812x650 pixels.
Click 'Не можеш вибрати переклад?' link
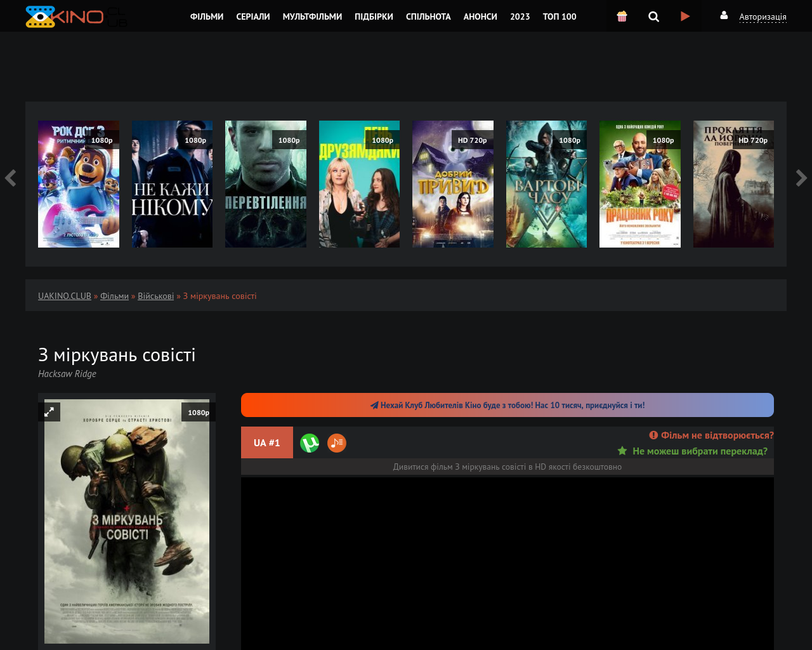pos(693,451)
